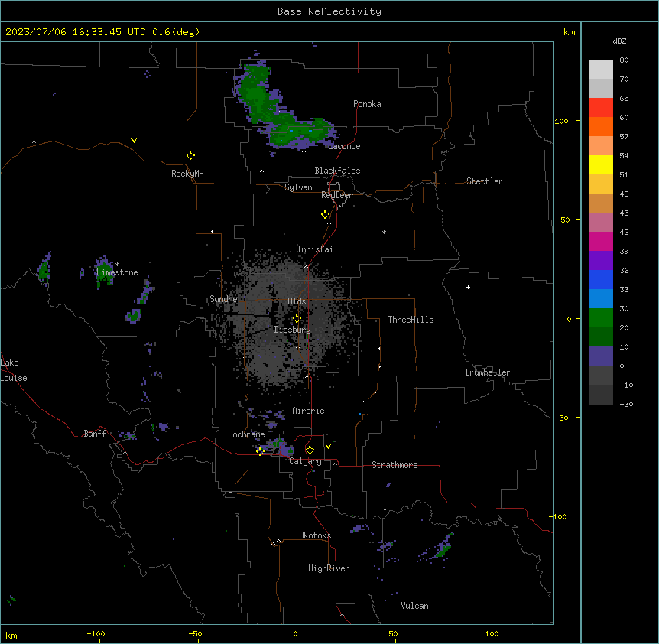Click the yellow diamond marker above Calgary
The height and width of the screenshot is (644, 659).
[310, 450]
